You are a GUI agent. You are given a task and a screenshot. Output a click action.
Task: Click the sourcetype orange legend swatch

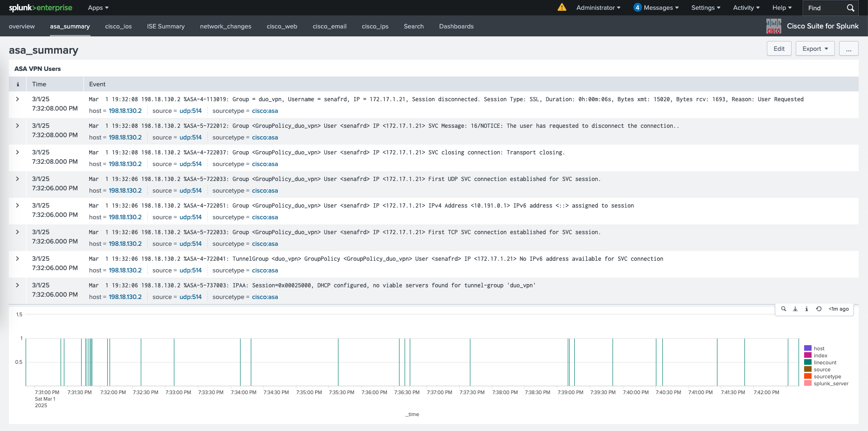[808, 376]
